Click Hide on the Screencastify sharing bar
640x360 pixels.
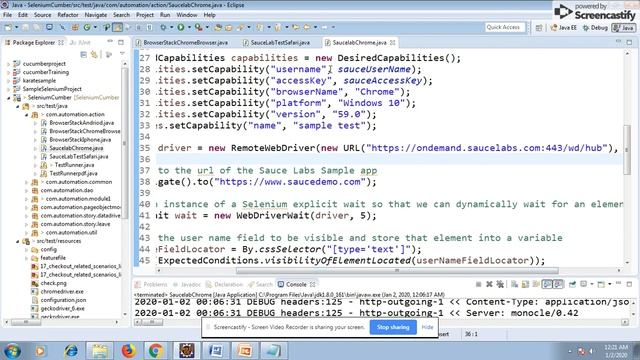[427, 327]
